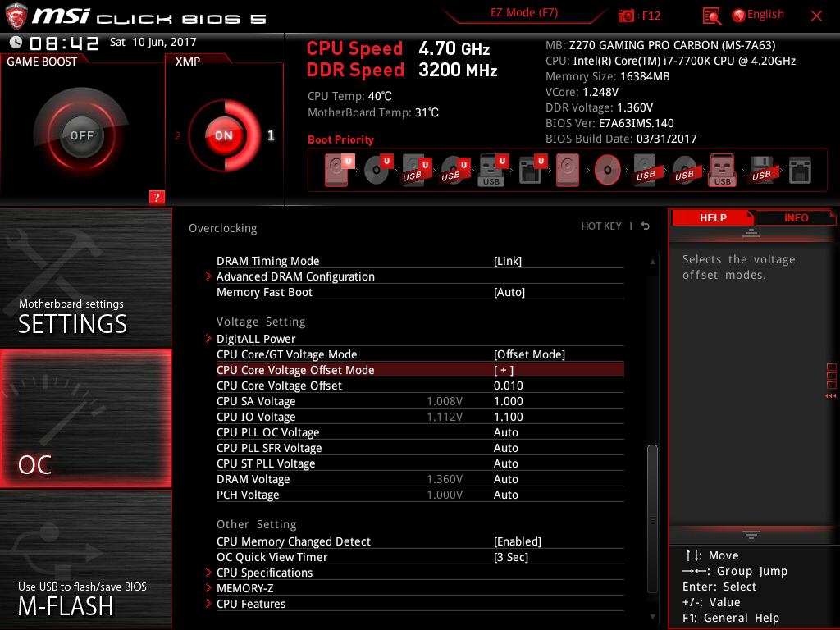Image resolution: width=840 pixels, height=630 pixels.
Task: Click the scrollbar up arrow of settings list
Action: (x=652, y=262)
